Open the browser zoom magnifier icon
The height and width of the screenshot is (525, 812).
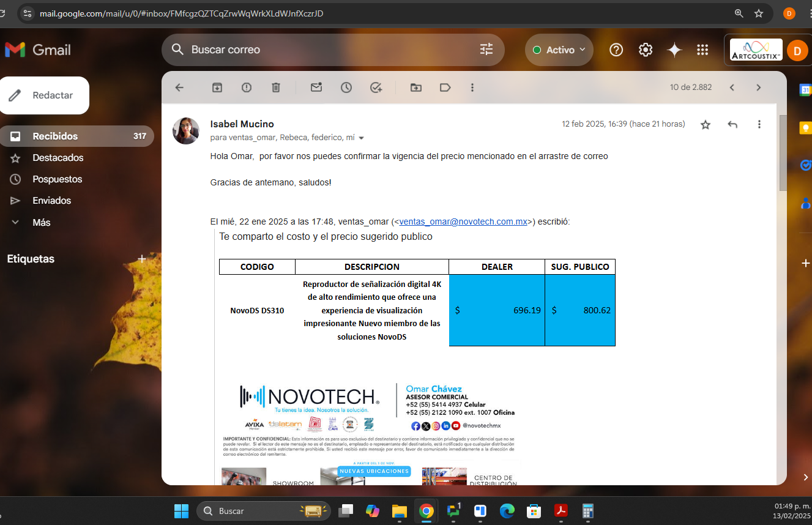pos(739,13)
